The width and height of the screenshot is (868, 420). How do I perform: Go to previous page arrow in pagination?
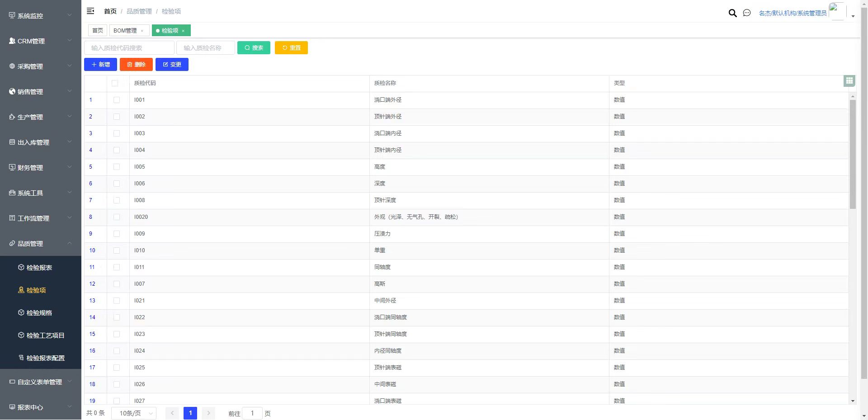172,413
